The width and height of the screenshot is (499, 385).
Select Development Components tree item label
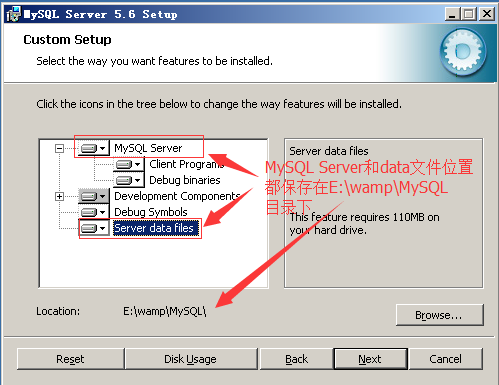pos(177,196)
